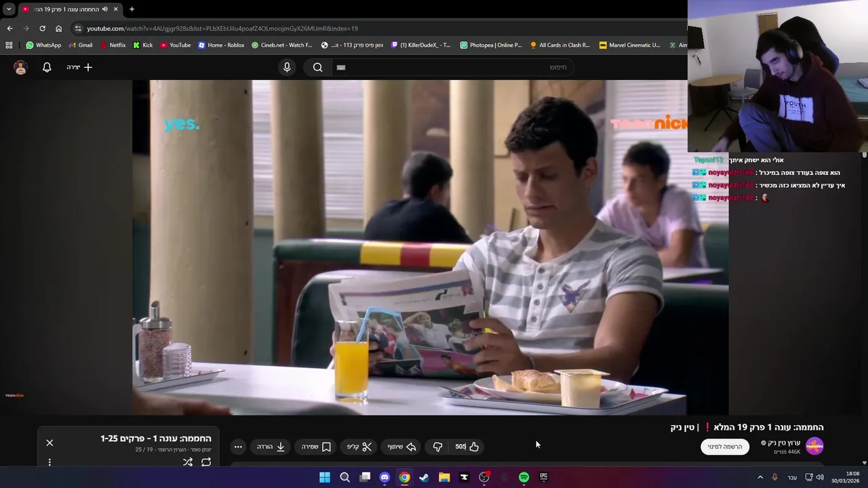Open the Gmail bookmark

tap(81, 45)
